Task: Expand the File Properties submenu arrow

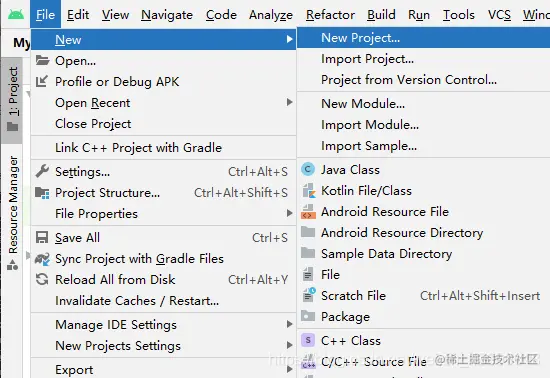Action: (289, 213)
